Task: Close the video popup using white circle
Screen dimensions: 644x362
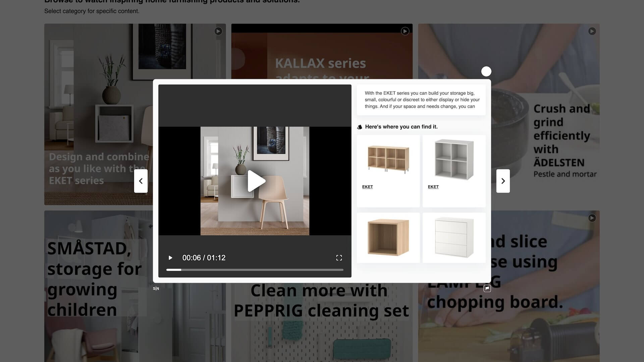Action: pyautogui.click(x=486, y=71)
